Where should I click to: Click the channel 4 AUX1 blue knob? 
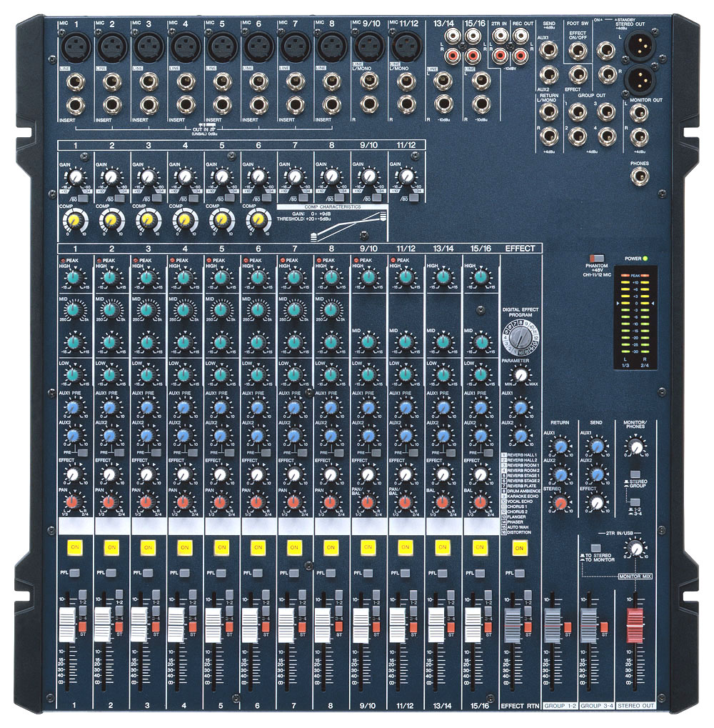point(183,408)
